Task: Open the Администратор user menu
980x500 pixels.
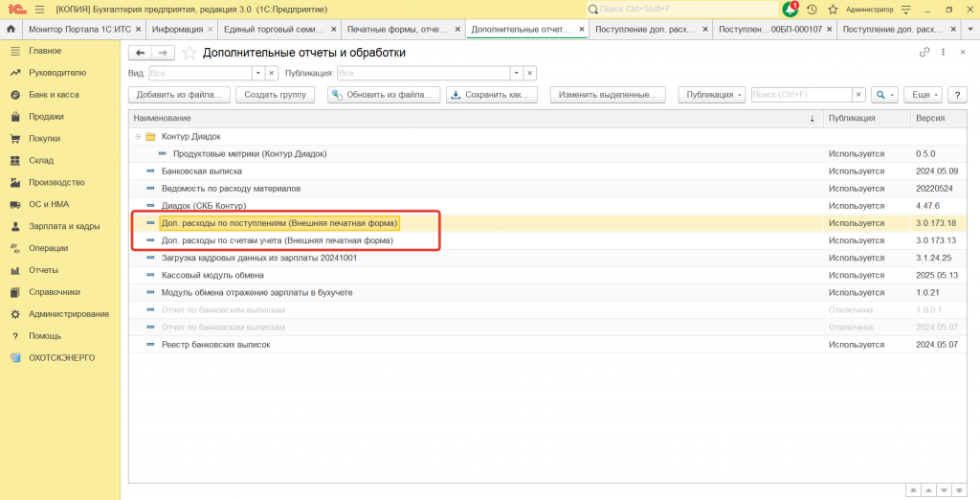Action: 869,10
